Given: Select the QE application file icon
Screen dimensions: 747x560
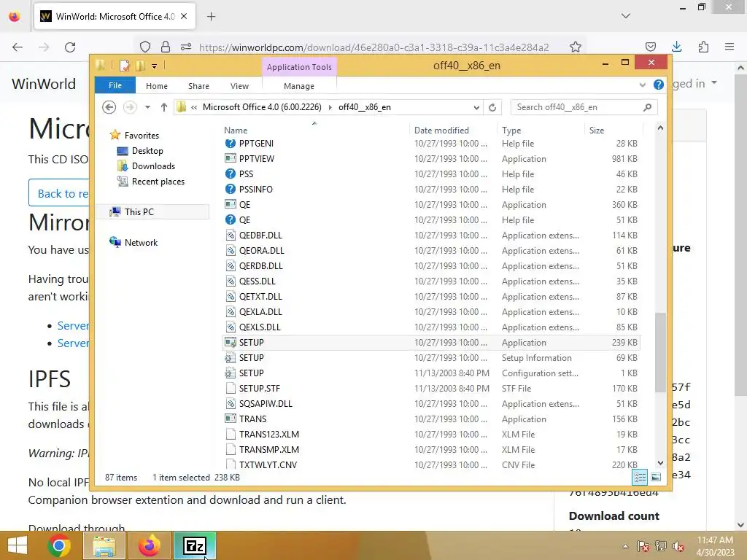Looking at the screenshot, I should (x=230, y=204).
